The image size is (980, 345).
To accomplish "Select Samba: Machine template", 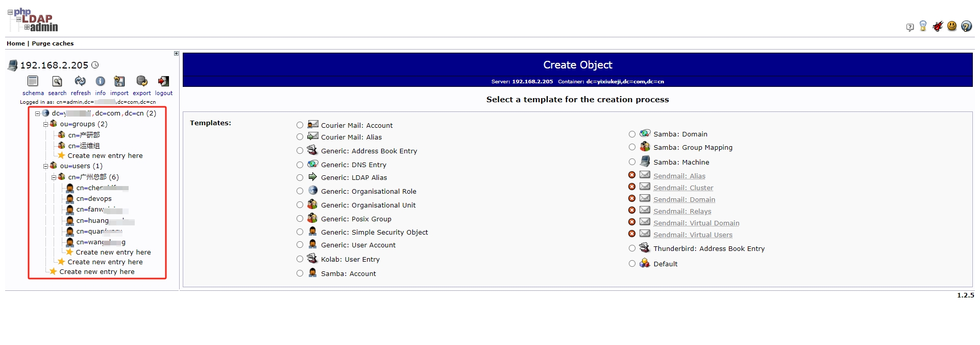I will point(632,162).
